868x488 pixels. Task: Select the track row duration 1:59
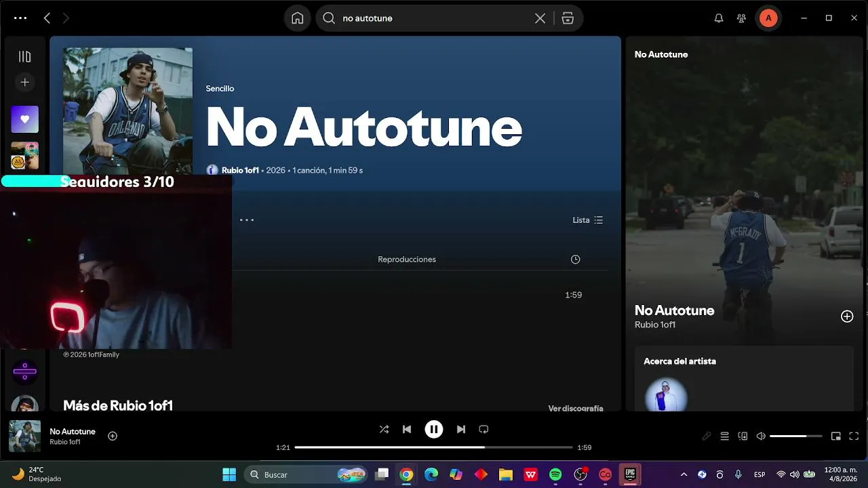pos(574,295)
